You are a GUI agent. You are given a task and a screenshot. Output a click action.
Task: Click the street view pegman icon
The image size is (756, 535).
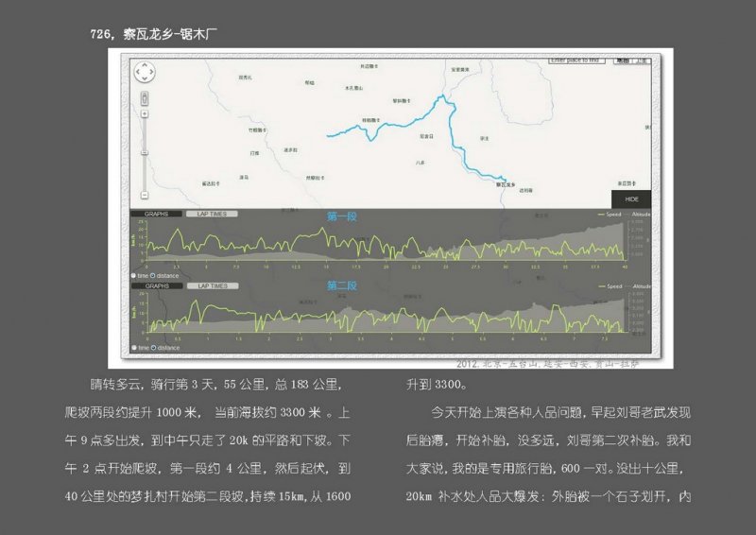[x=145, y=96]
